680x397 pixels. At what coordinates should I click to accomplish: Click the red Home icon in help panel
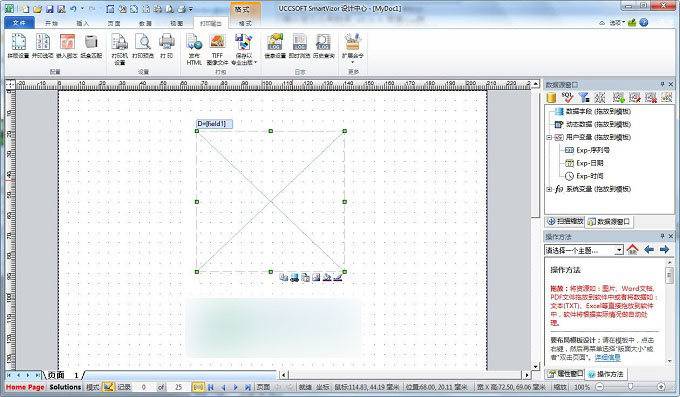tap(633, 249)
